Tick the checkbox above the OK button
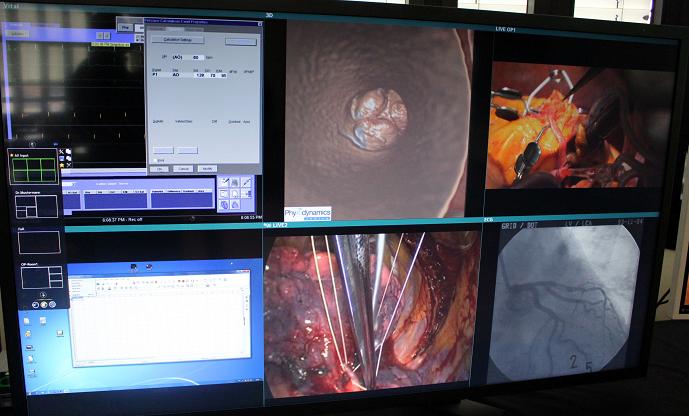 point(156,161)
